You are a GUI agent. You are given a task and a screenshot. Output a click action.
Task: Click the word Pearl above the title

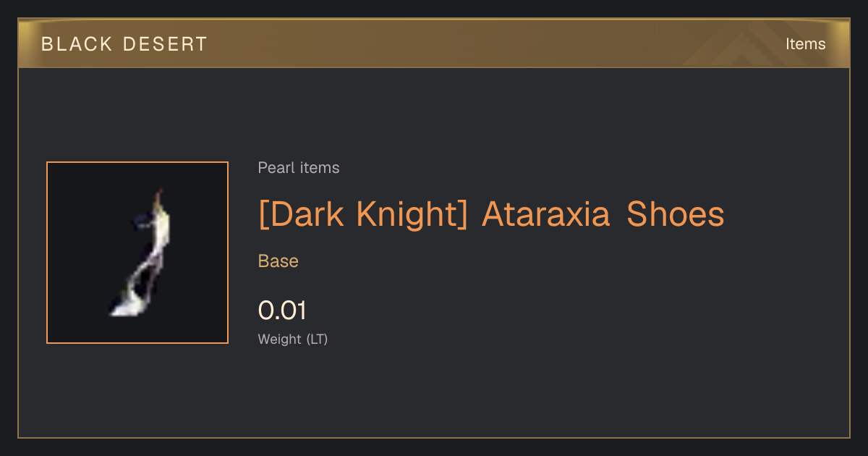tap(276, 168)
